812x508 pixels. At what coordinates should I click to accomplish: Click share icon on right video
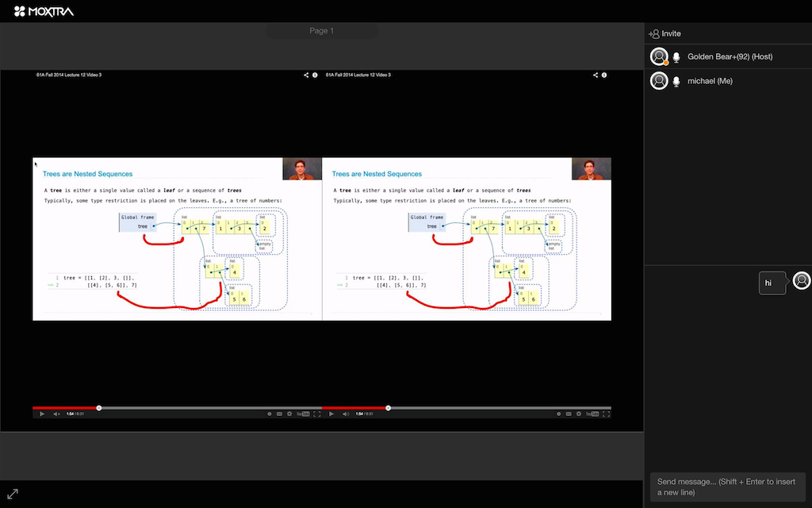[596, 75]
